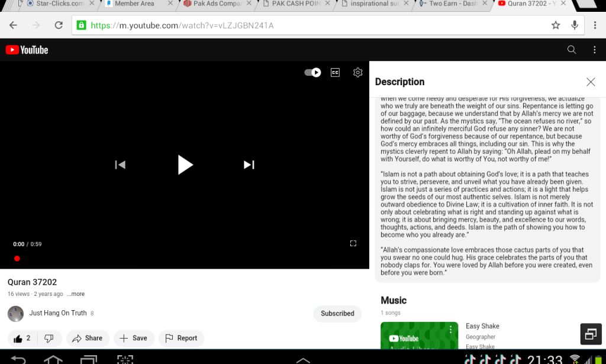Play the Quran 37202 video

[x=185, y=165]
